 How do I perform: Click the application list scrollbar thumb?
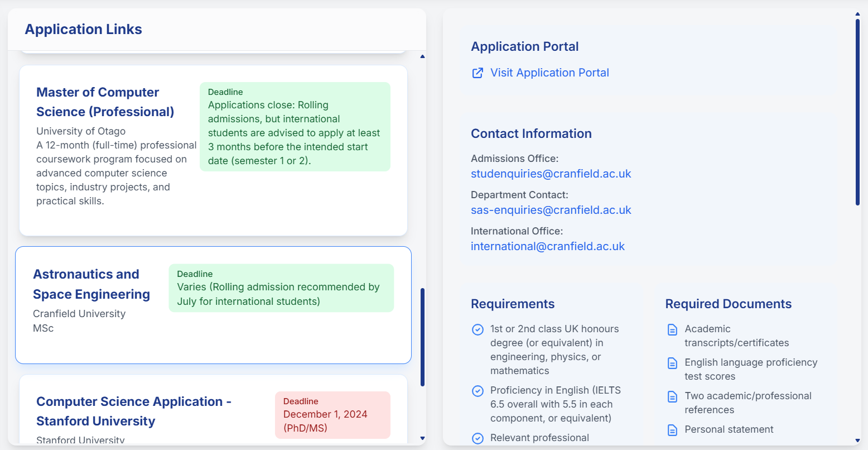[422, 337]
